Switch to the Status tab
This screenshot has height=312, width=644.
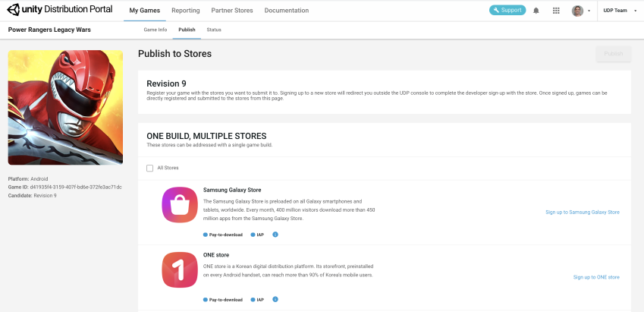click(214, 29)
